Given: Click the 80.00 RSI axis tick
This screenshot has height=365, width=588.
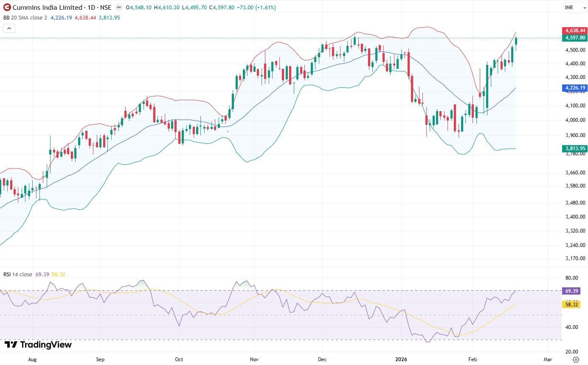Looking at the screenshot, I should click(x=572, y=278).
